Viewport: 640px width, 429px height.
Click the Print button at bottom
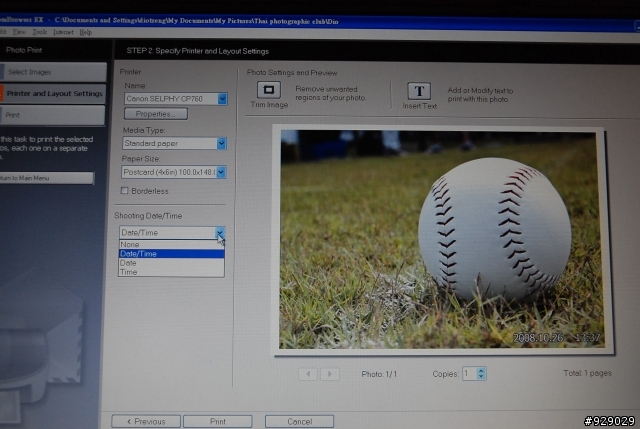(x=218, y=421)
